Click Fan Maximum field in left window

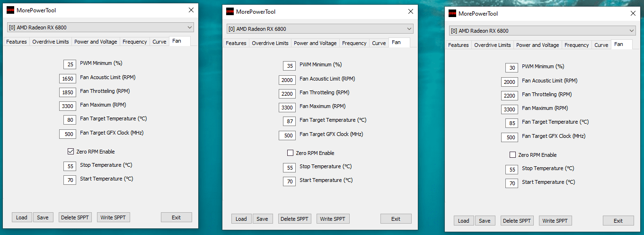(x=68, y=106)
